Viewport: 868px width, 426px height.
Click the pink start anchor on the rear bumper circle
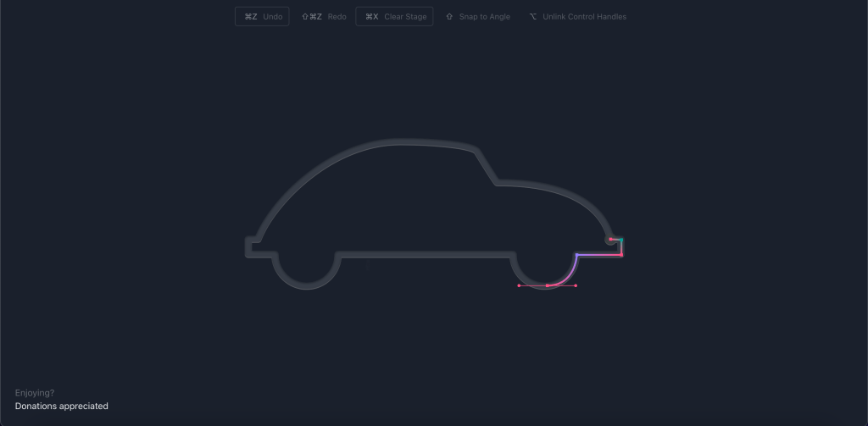tap(610, 239)
